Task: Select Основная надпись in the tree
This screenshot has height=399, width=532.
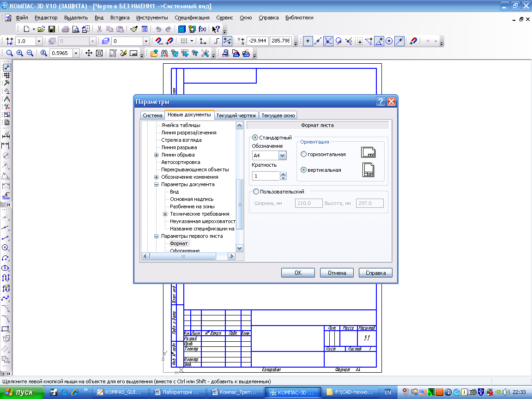Action: coord(192,199)
